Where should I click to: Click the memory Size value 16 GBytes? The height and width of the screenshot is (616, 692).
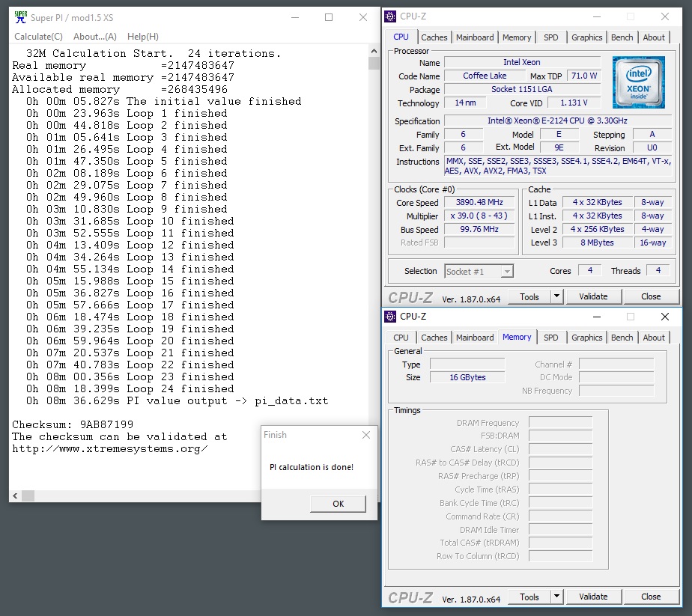tap(467, 377)
